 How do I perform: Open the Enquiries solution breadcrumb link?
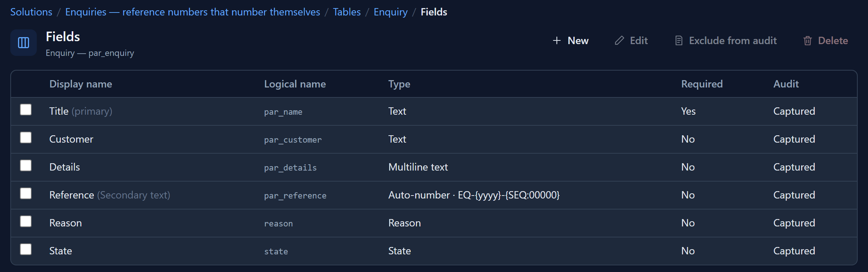[x=193, y=12]
